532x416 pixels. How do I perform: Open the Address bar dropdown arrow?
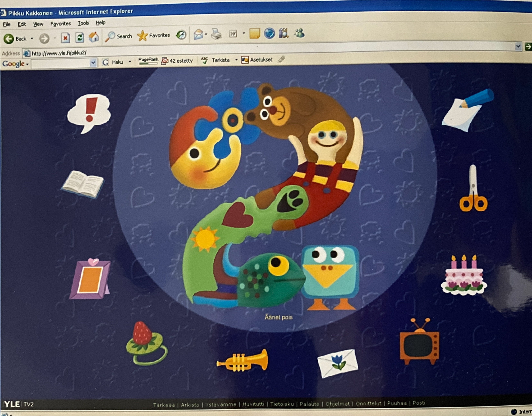pos(518,46)
